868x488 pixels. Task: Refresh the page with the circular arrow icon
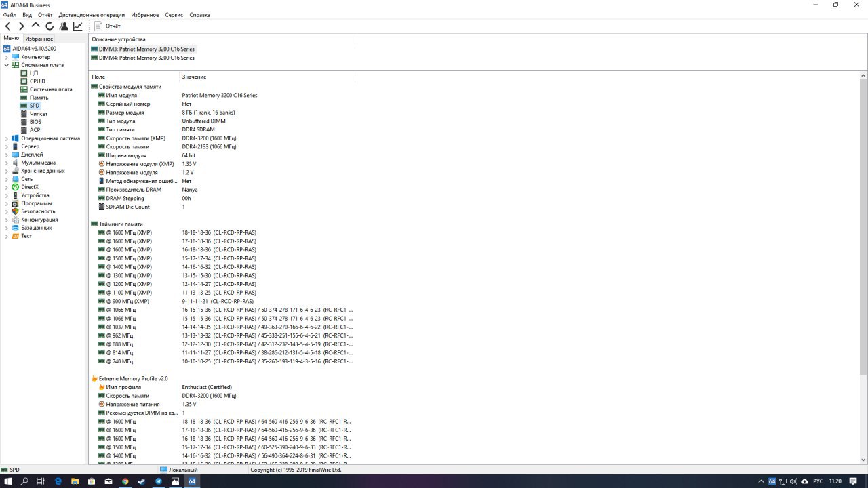click(50, 26)
